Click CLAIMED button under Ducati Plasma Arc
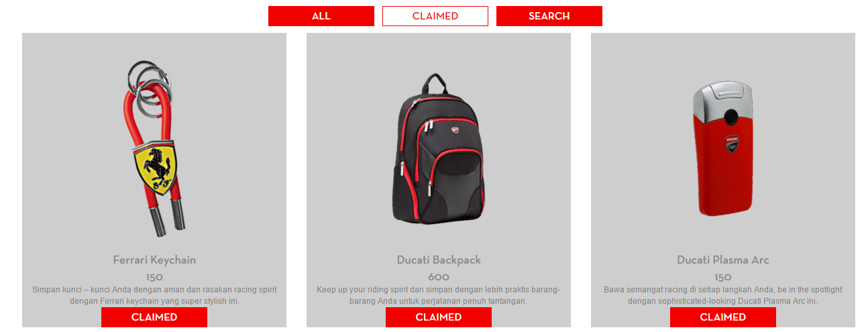868x332 pixels. [x=723, y=317]
